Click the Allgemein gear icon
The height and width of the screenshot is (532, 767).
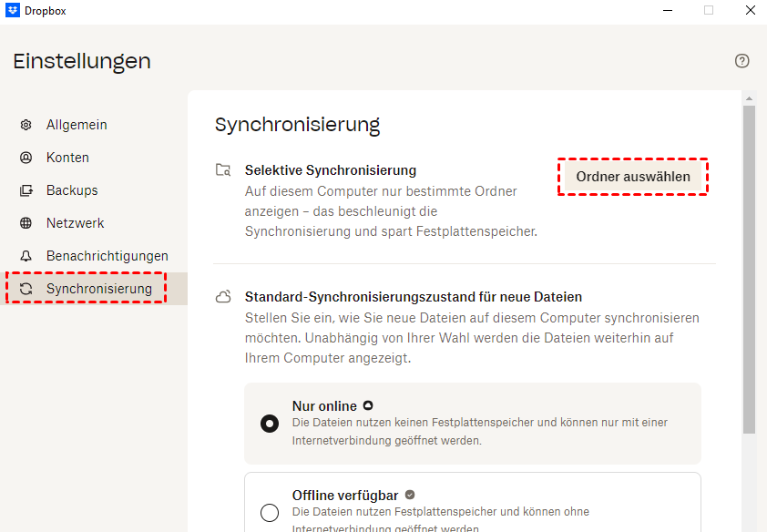click(26, 125)
